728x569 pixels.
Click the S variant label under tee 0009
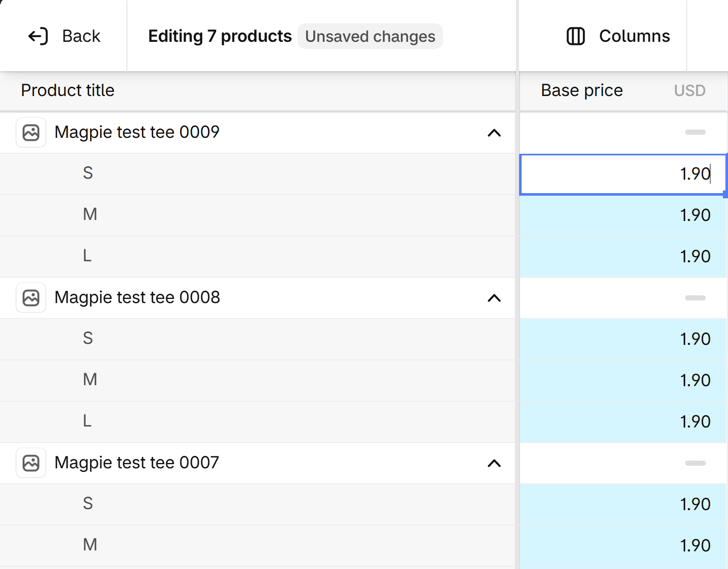88,173
